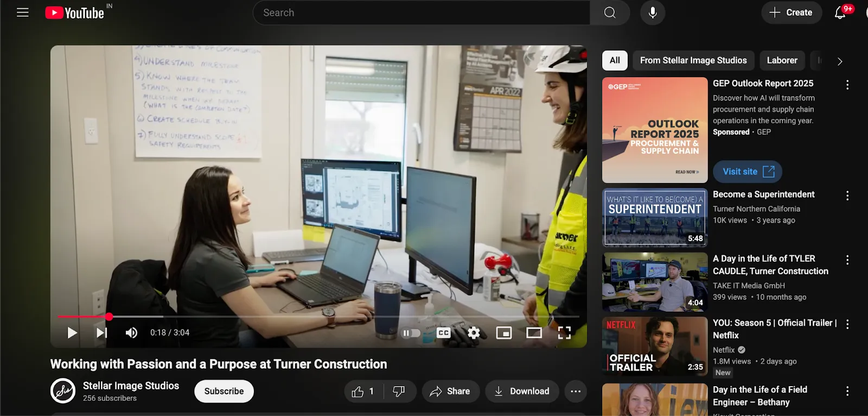Click the search magnifier button

[610, 12]
